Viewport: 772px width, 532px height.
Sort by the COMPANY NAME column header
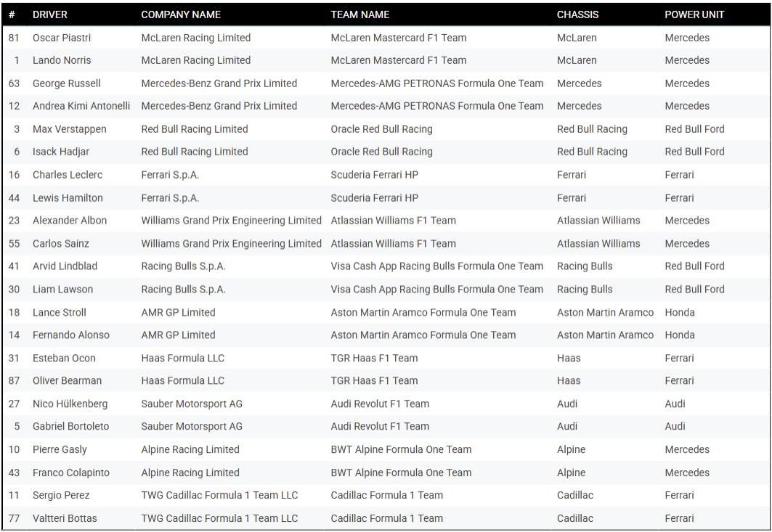181,15
